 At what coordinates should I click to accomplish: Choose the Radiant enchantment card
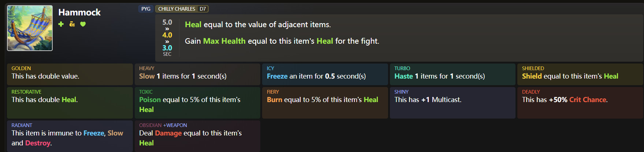pyautogui.click(x=70, y=136)
